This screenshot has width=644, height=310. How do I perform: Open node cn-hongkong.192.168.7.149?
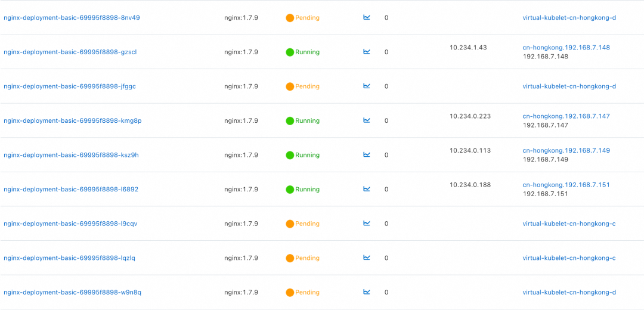point(566,151)
